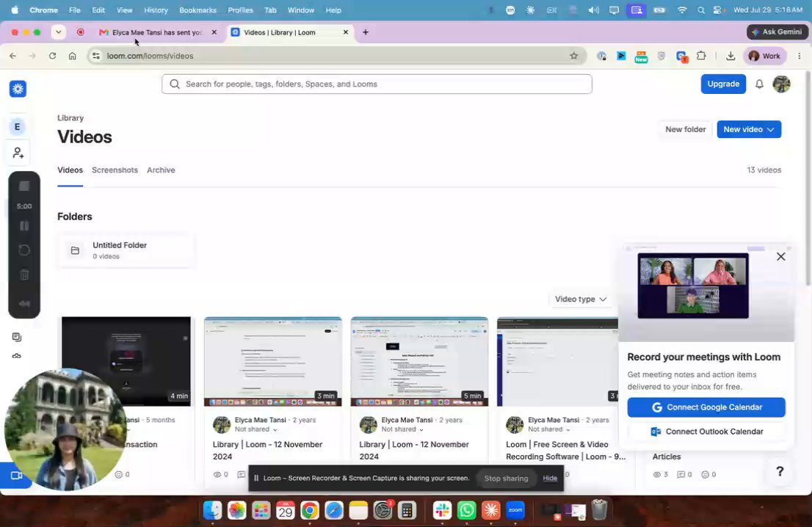Click the invite teammates person-plus icon
The image size is (812, 527).
pos(18,153)
